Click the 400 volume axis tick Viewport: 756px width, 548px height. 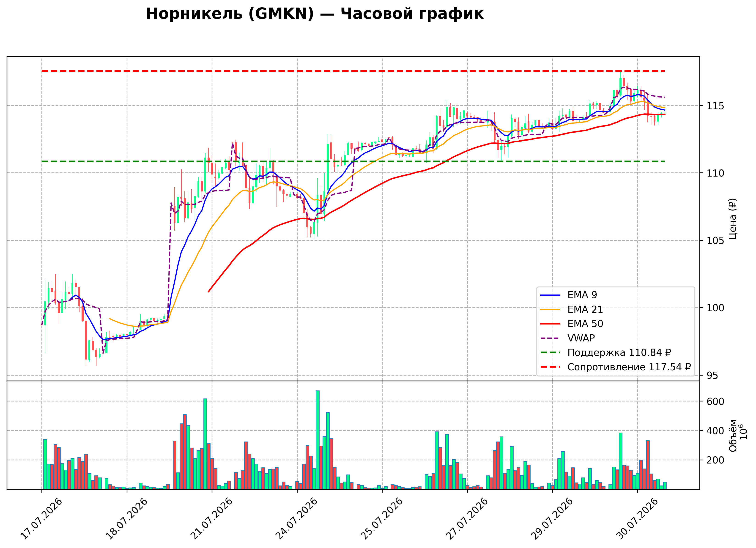[x=716, y=431]
